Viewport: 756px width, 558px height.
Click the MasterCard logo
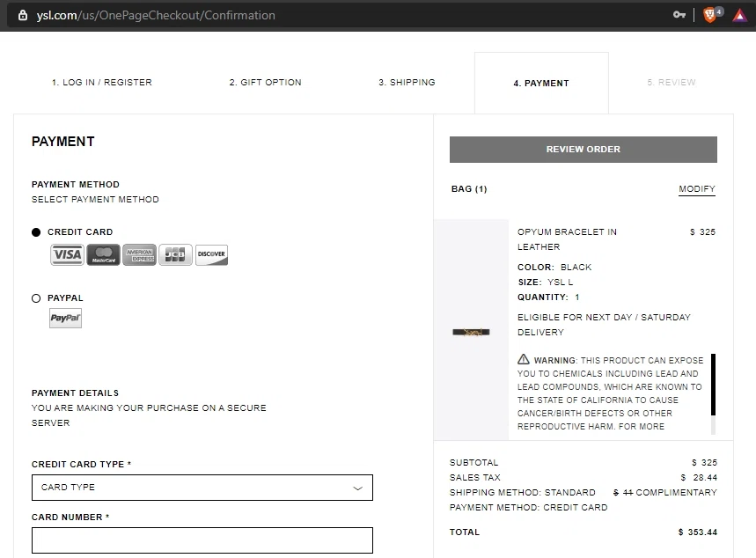click(103, 254)
